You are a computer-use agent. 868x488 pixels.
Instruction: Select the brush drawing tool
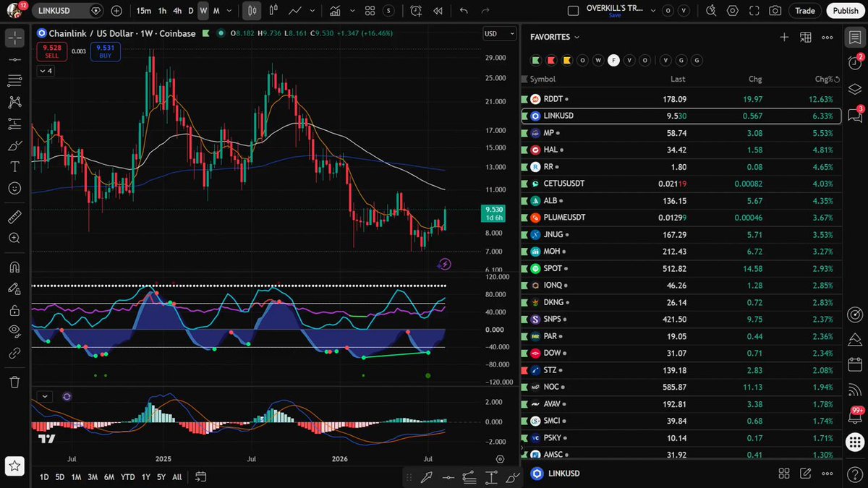(x=14, y=145)
